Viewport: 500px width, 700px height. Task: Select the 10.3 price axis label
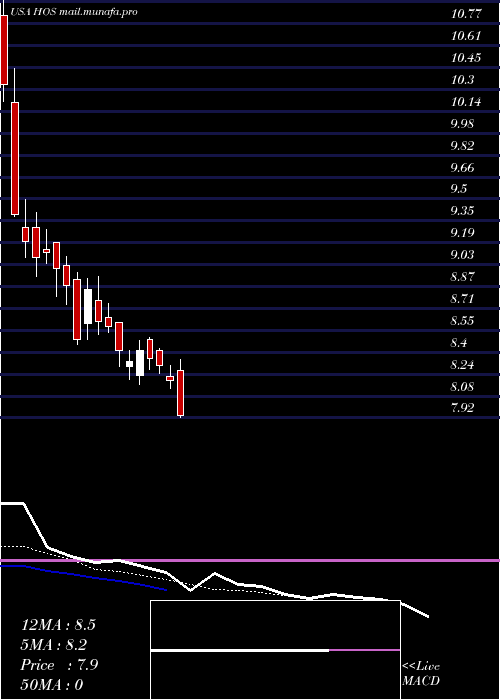[x=462, y=80]
